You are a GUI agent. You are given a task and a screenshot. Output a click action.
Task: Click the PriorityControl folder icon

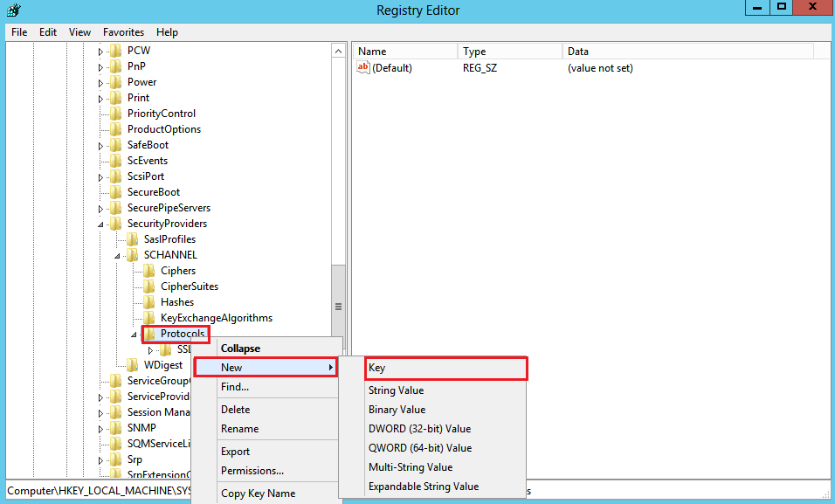coord(116,114)
